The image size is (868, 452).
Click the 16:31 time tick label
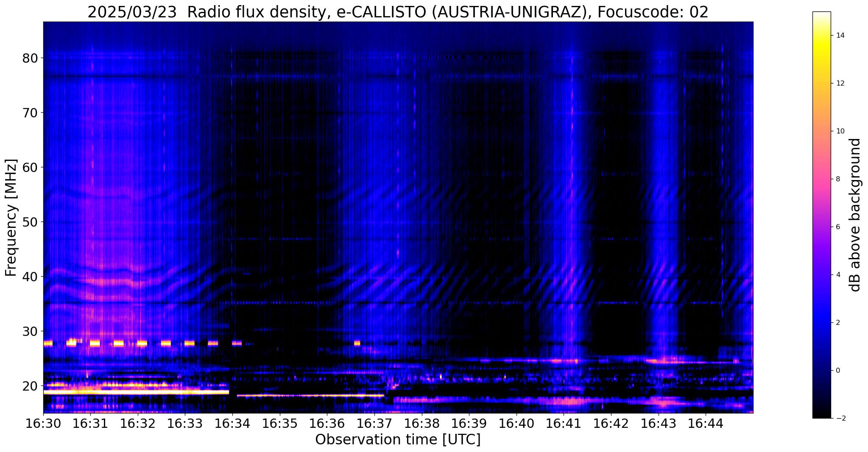click(90, 424)
